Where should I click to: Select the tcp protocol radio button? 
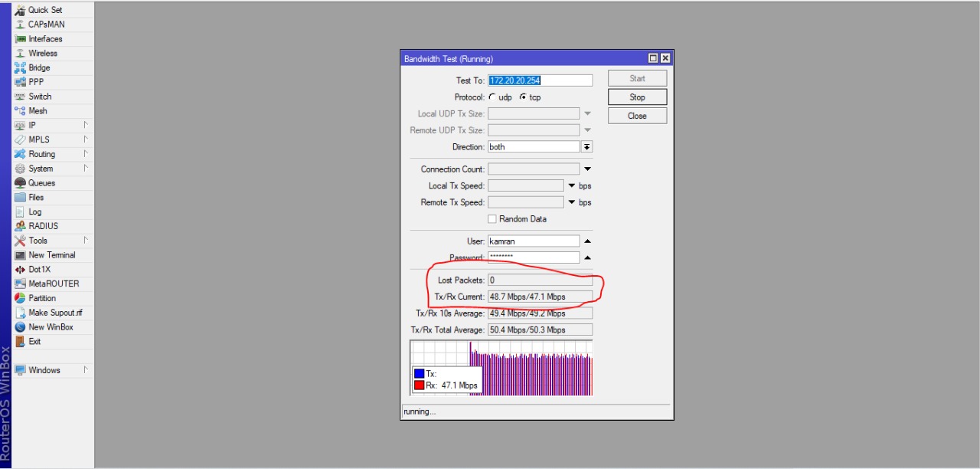523,97
